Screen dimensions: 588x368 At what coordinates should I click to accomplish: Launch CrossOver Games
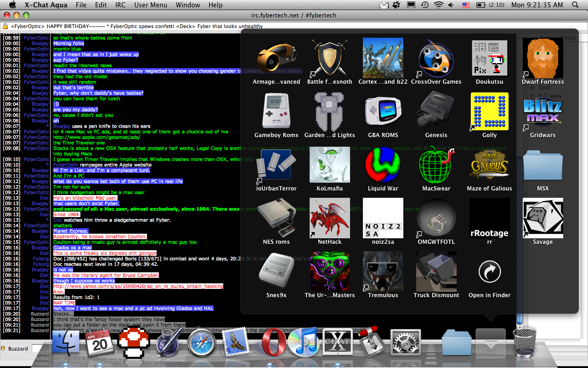(x=436, y=58)
